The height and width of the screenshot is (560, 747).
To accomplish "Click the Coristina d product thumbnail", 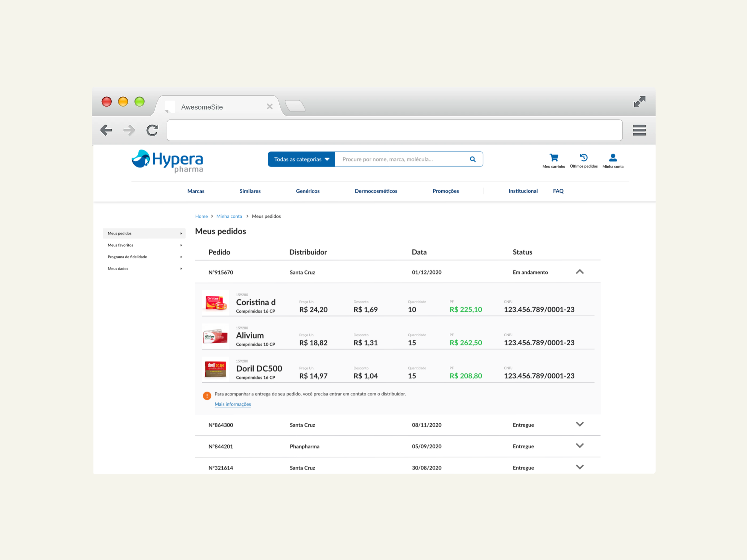I will point(215,302).
